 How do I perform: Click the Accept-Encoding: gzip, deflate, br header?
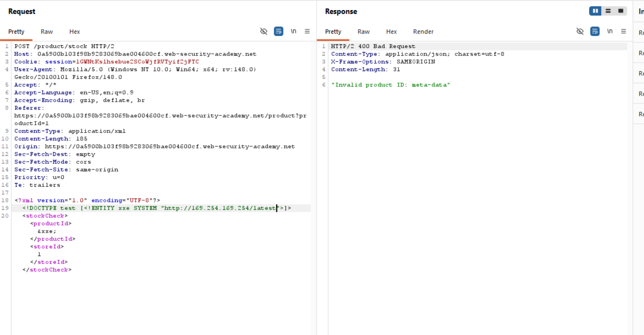tap(80, 100)
